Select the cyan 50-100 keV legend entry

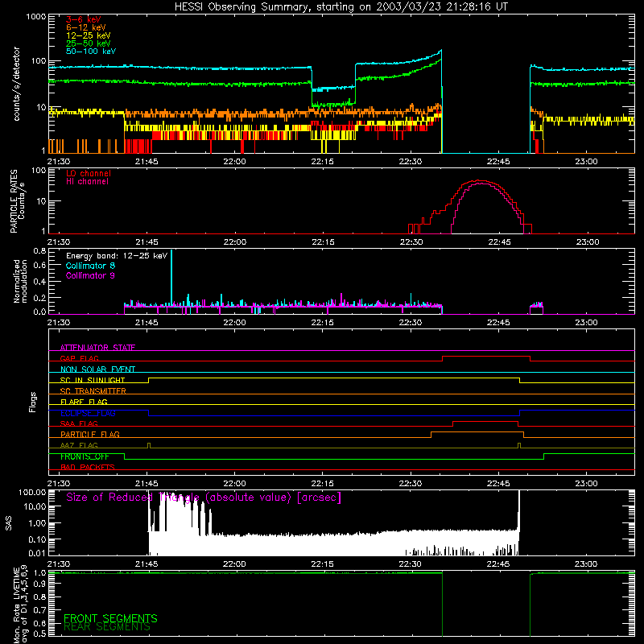[x=91, y=52]
